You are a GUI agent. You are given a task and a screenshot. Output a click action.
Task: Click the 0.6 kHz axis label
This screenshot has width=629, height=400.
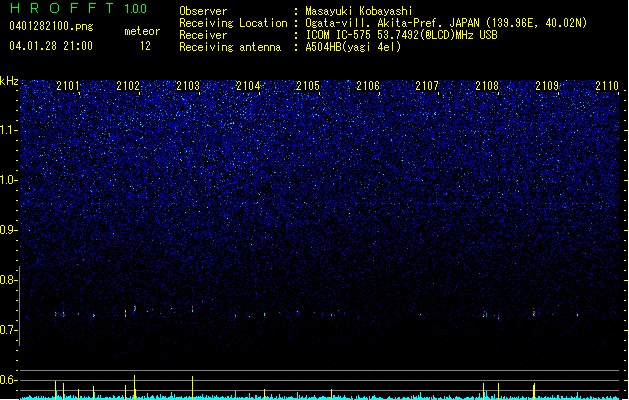click(8, 380)
